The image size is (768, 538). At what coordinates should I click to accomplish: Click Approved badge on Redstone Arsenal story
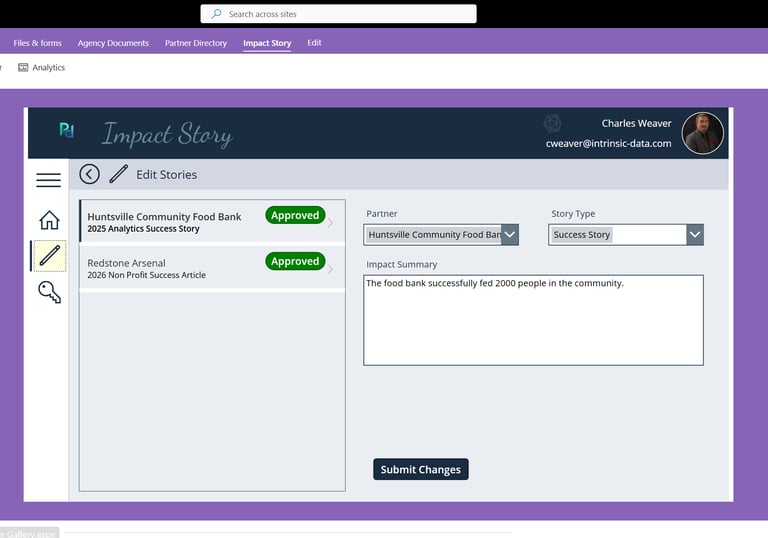[x=295, y=261]
